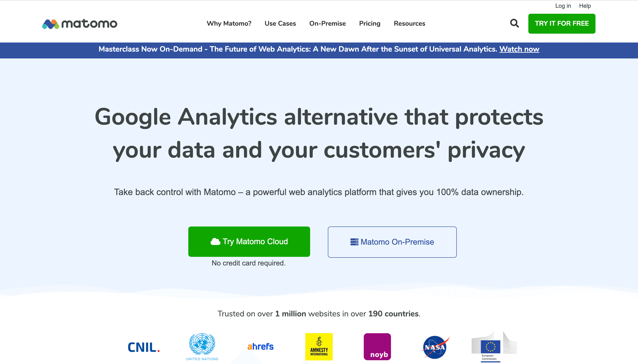Click the CNIL logo

click(144, 347)
